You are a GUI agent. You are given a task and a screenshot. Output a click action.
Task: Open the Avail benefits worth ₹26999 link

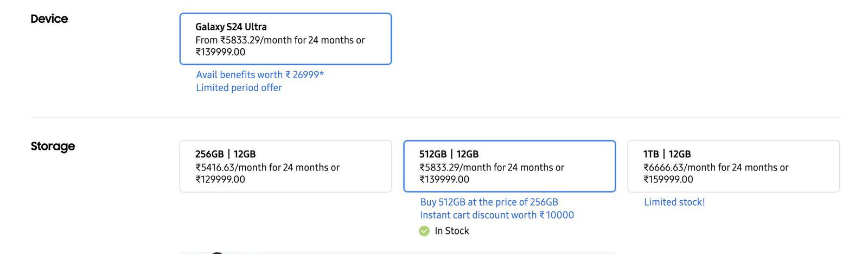(x=260, y=75)
